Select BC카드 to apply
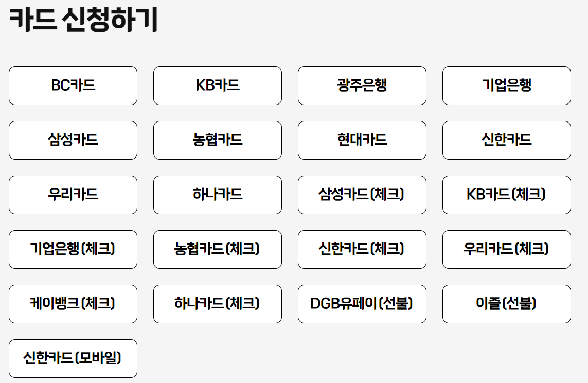This screenshot has height=383, width=588. coord(73,86)
